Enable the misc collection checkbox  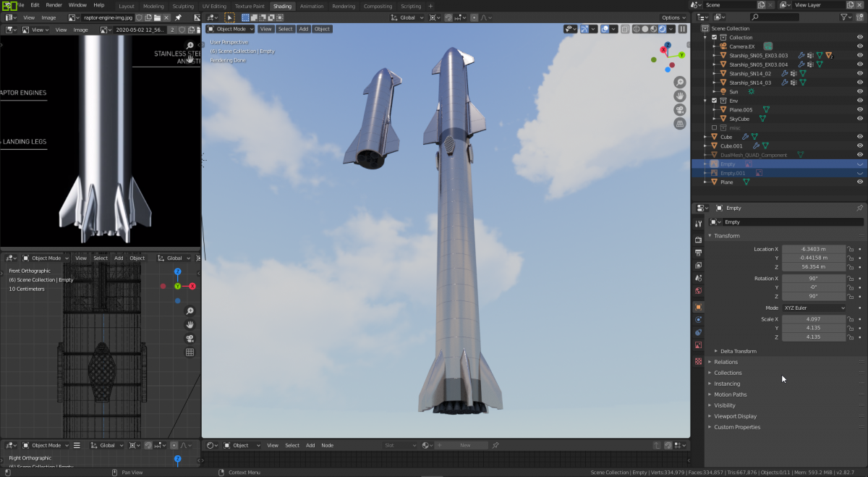coord(715,127)
